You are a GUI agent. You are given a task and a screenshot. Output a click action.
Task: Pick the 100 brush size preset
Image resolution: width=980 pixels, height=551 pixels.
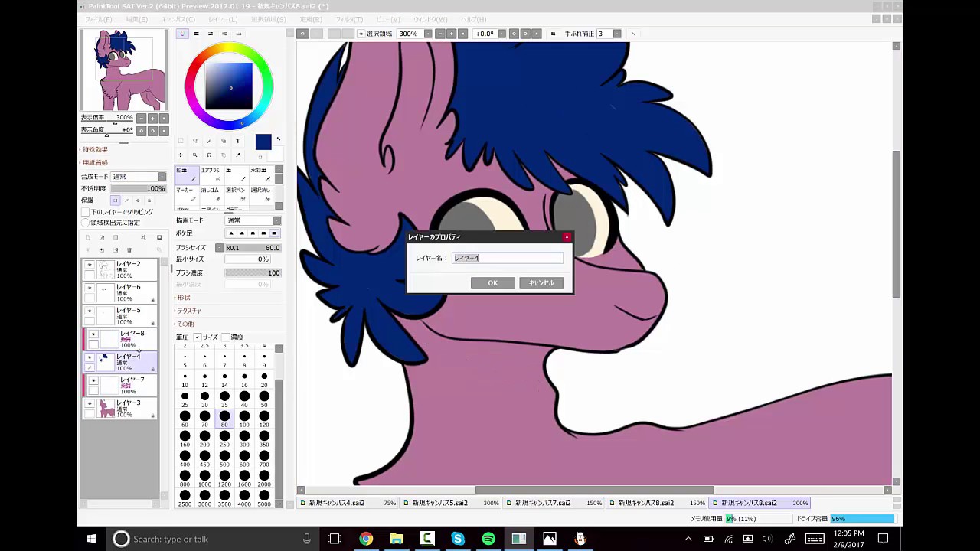(244, 419)
